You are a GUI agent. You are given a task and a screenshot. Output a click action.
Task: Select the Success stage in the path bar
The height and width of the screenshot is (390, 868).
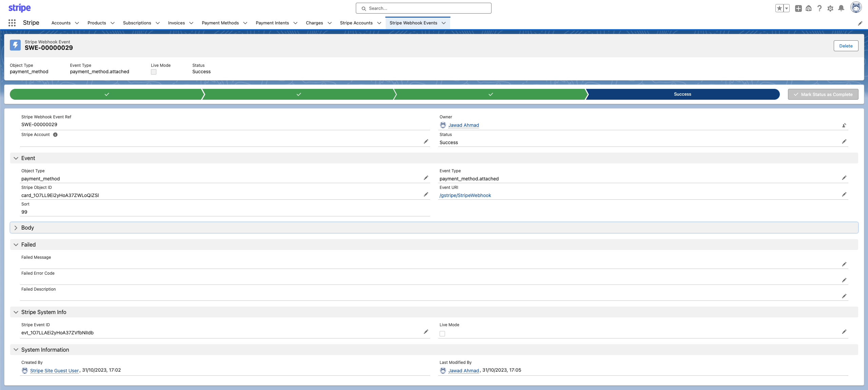tap(682, 94)
